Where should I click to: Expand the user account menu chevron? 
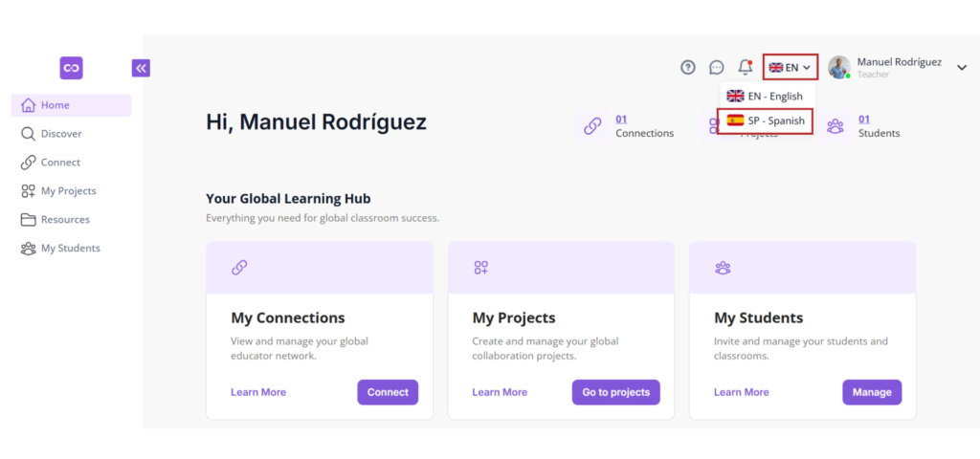(961, 68)
